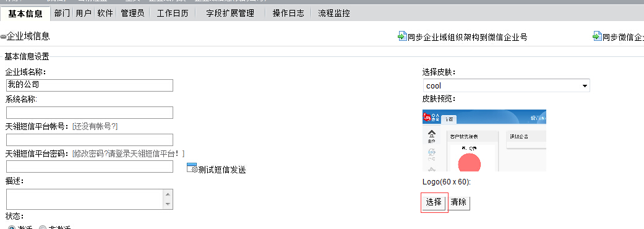Switch to the 部门 tab
This screenshot has width=644, height=229.
click(62, 13)
